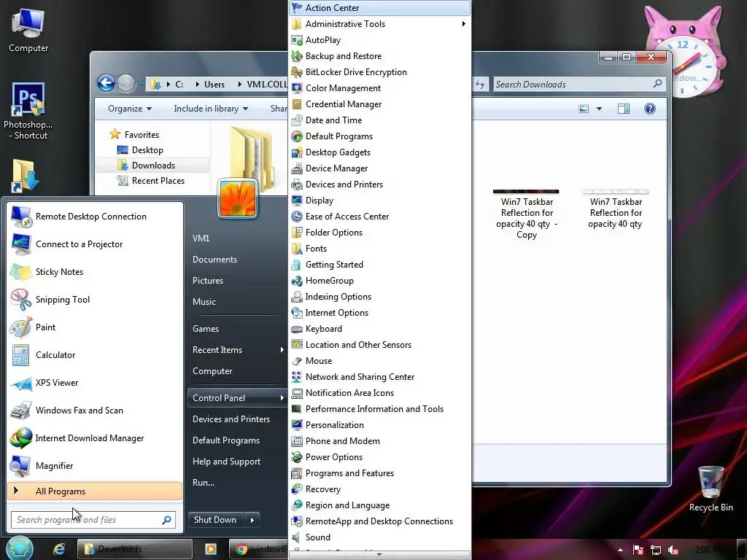
Task: Open the Fonts icon
Action: click(x=297, y=249)
